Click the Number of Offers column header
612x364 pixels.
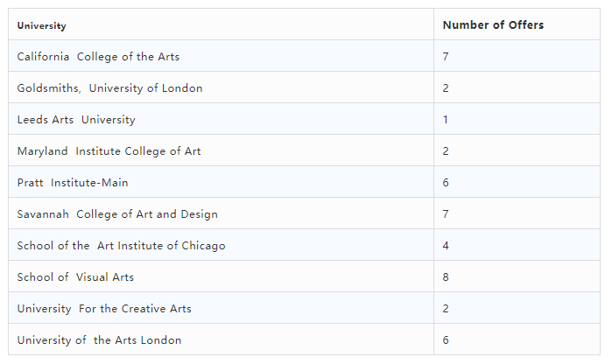pyautogui.click(x=493, y=25)
